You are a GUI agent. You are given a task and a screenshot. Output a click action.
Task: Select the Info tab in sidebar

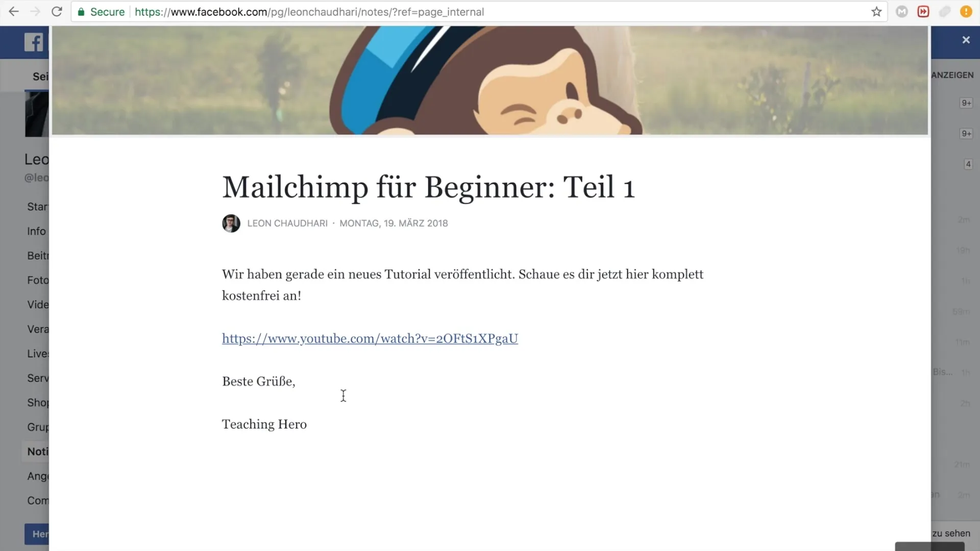[x=36, y=231]
